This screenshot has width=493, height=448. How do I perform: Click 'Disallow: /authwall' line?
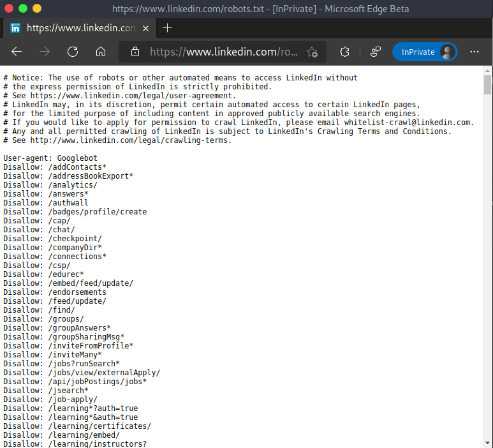[x=46, y=202]
